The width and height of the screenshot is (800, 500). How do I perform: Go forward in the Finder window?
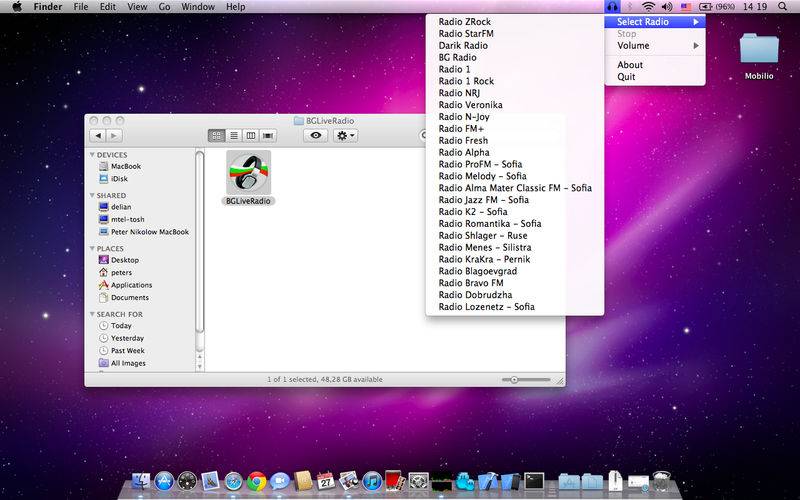[x=114, y=136]
